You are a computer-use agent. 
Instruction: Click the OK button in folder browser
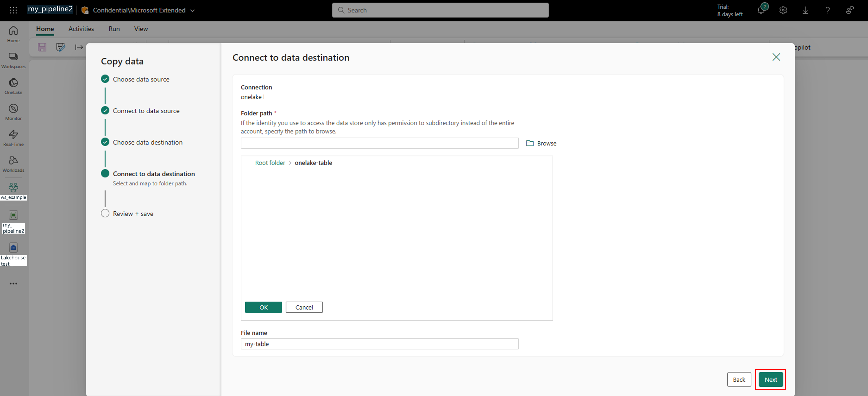(x=263, y=307)
